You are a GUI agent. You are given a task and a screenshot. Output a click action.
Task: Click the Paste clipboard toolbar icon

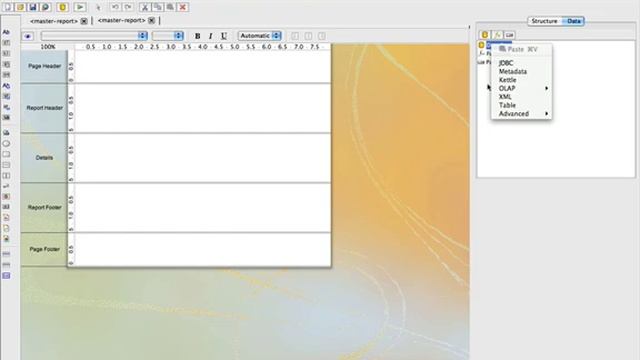[x=170, y=7]
